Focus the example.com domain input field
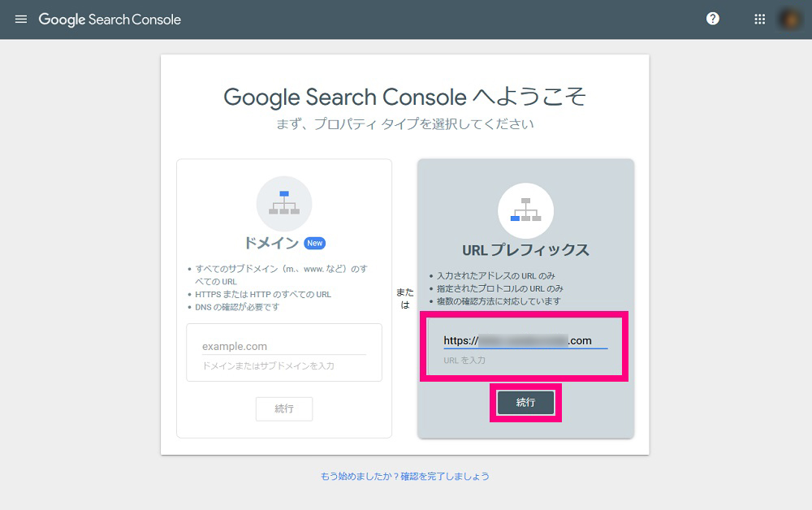This screenshot has height=510, width=812. (x=283, y=347)
